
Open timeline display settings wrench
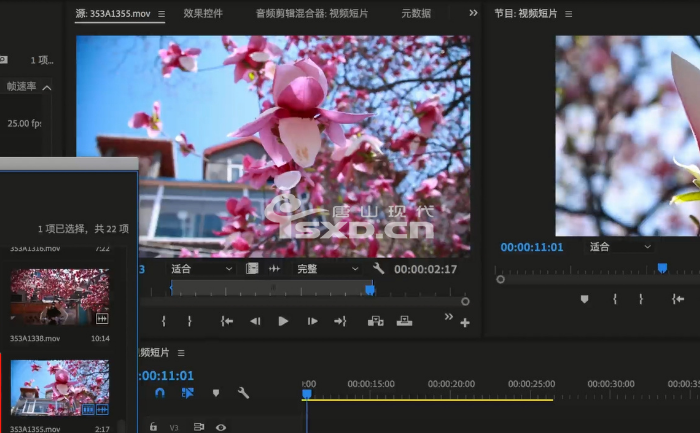tap(243, 393)
